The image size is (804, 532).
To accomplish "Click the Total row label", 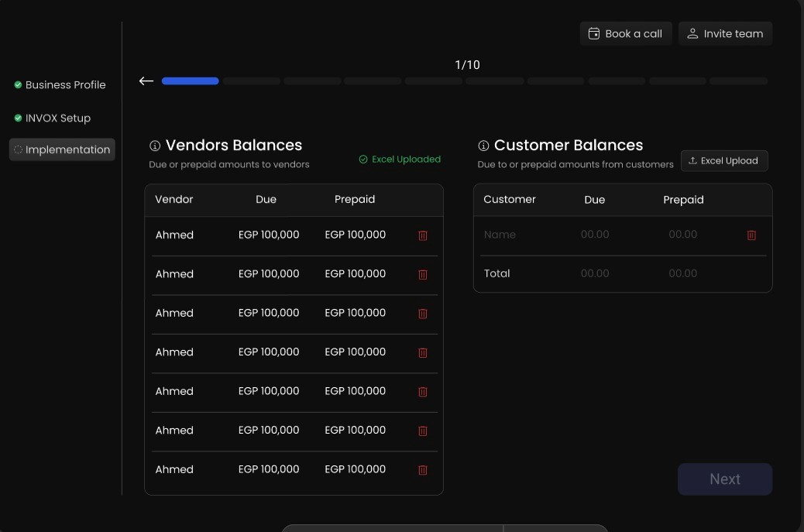I will point(496,273).
